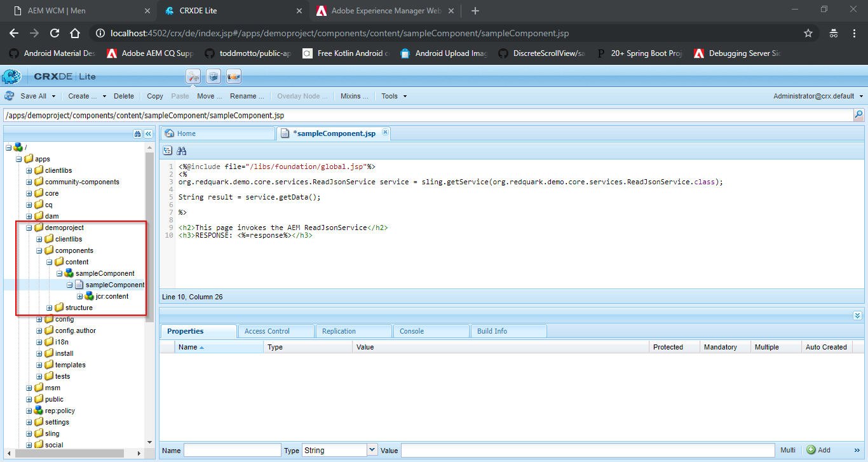Image resolution: width=868 pixels, height=462 pixels.
Task: Click the browser Home icon
Action: click(75, 33)
